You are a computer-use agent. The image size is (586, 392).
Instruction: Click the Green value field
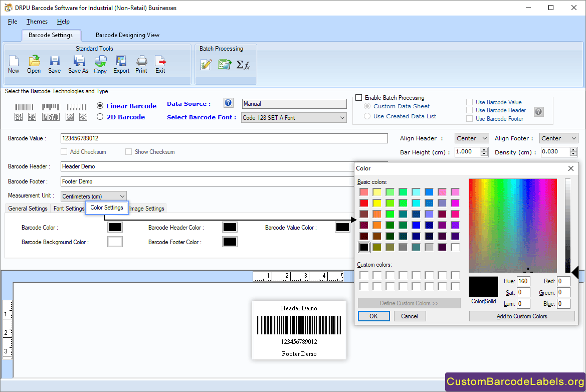[563, 293]
